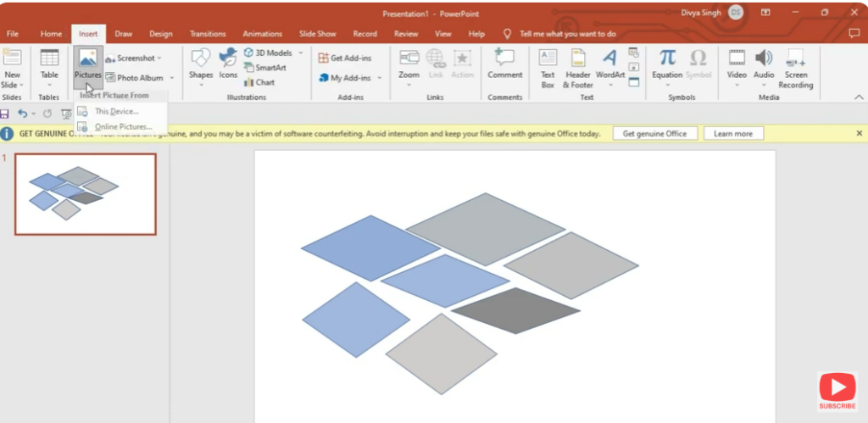Click the Text Box tool
Screen dimensions: 868x423
pyautogui.click(x=548, y=67)
